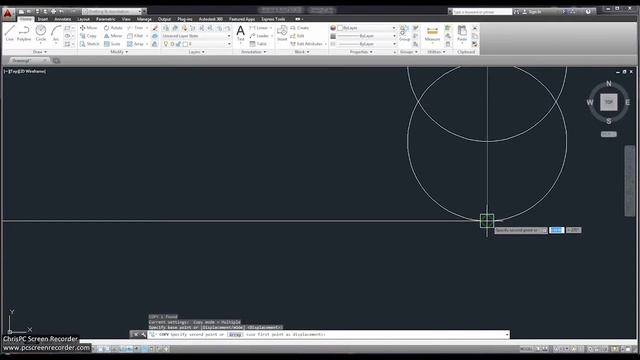Activate the Rotate command
Viewport: 640px width, 360px height.
click(113, 28)
